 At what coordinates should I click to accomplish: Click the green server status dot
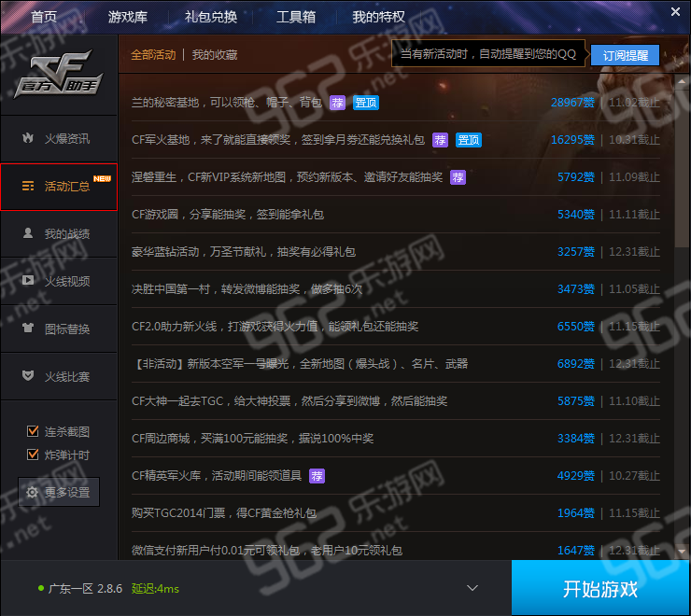[41, 588]
